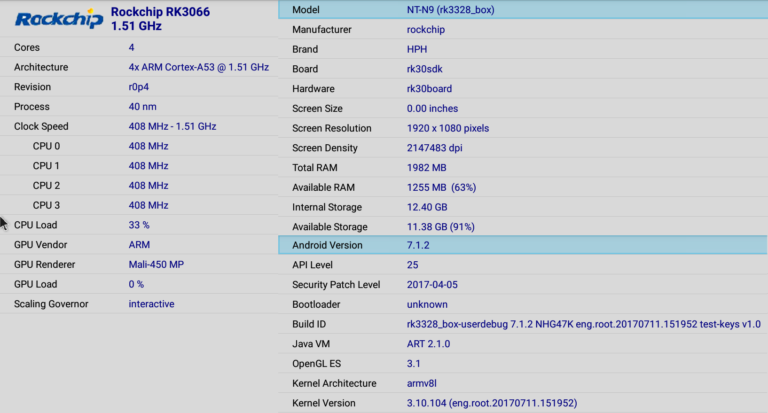768x413 pixels.
Task: Click the CPU 3 frequency '408 MHz'
Action: [148, 205]
